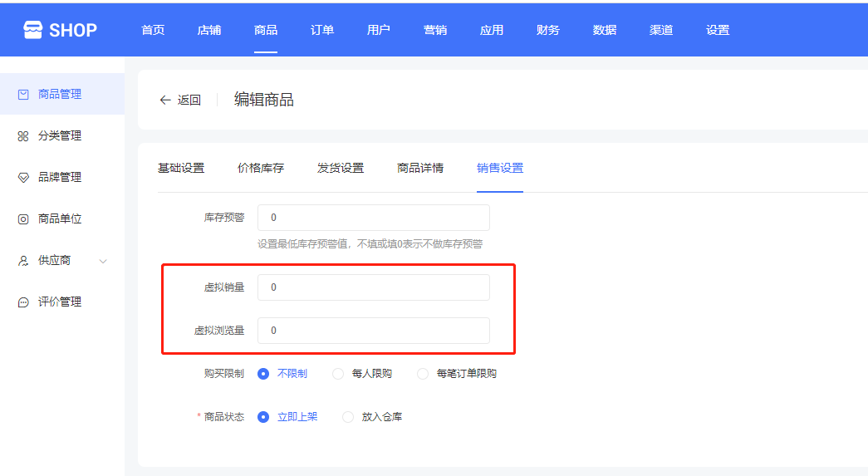Image resolution: width=868 pixels, height=476 pixels.
Task: Open 订单 in the top navigation
Action: (x=322, y=30)
